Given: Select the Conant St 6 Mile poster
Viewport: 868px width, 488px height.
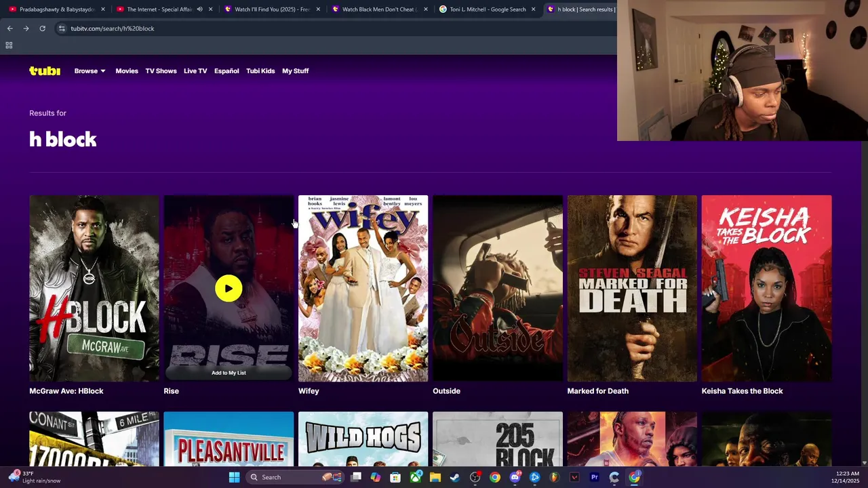Looking at the screenshot, I should [x=94, y=439].
